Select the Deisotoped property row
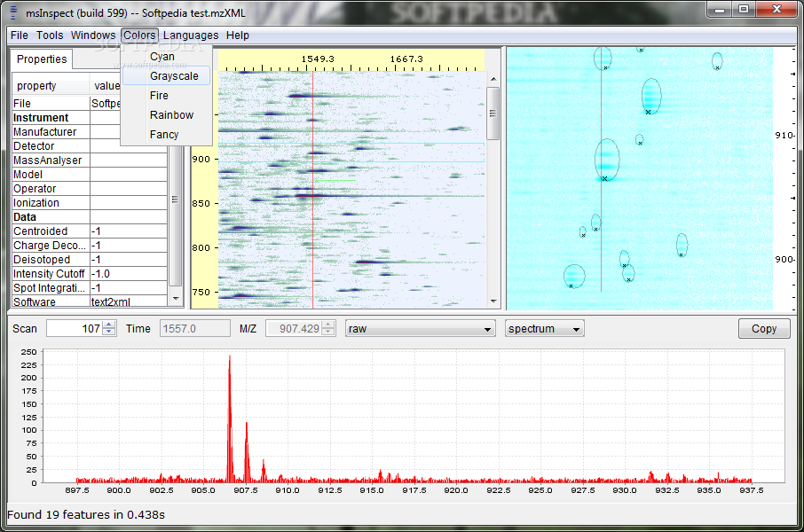Image resolution: width=804 pixels, height=532 pixels. point(90,259)
